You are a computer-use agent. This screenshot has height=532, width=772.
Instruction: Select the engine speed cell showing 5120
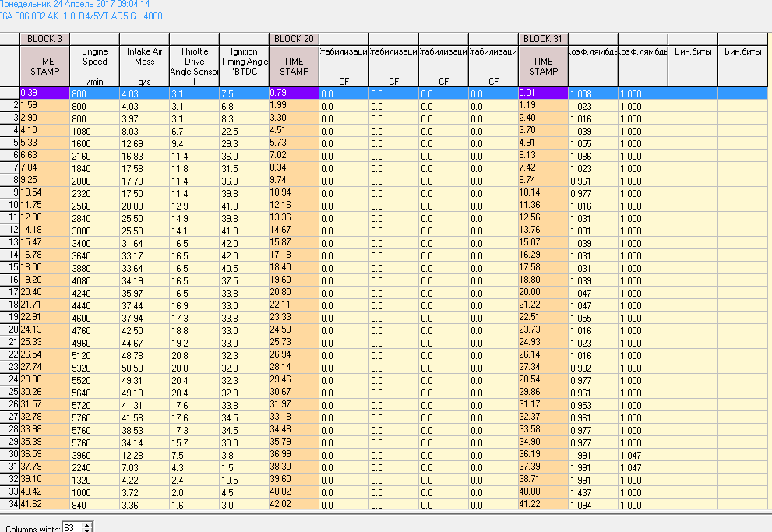coord(94,354)
